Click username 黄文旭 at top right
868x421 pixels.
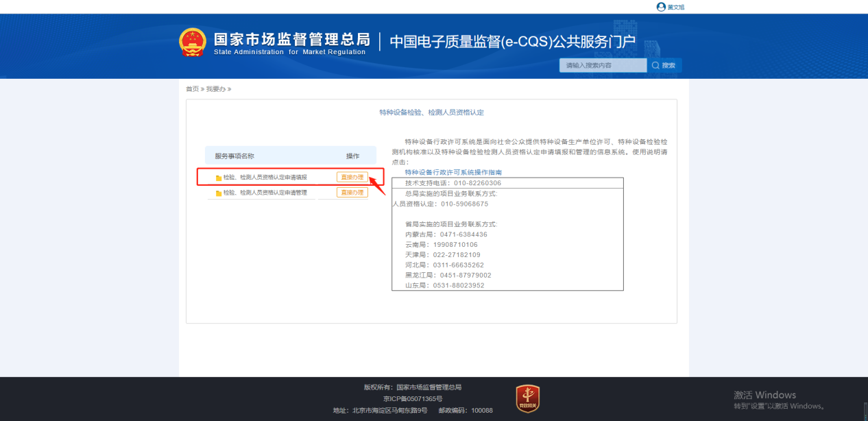coord(675,7)
